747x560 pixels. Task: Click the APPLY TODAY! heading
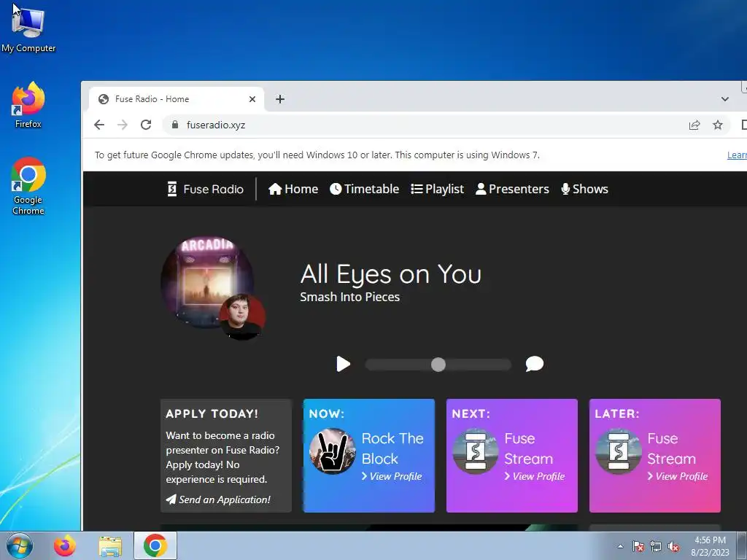coord(212,414)
